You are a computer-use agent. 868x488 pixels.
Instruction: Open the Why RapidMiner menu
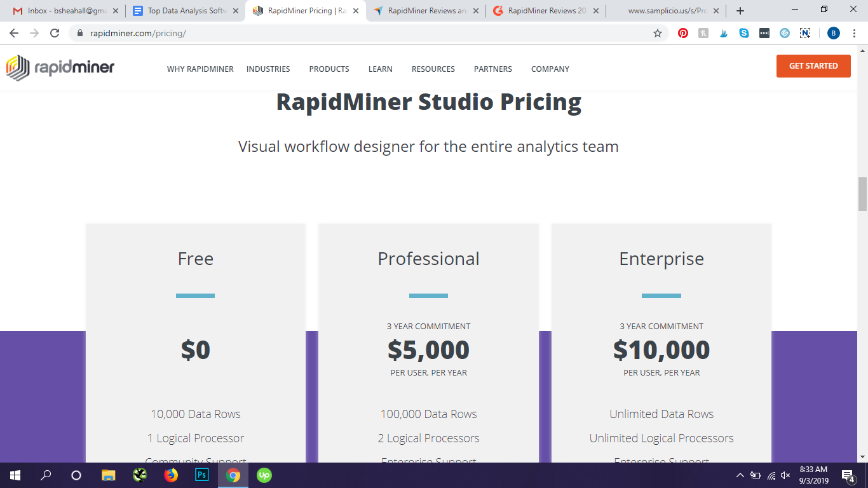200,69
